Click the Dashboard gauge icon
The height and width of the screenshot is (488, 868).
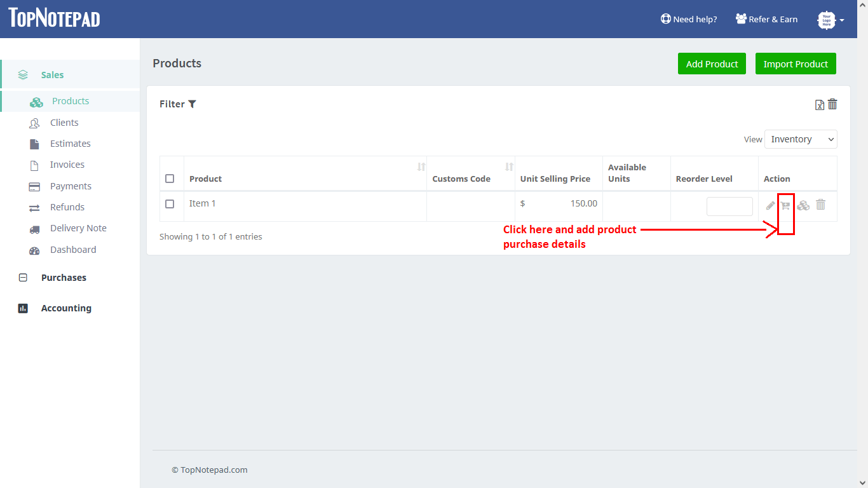click(34, 250)
